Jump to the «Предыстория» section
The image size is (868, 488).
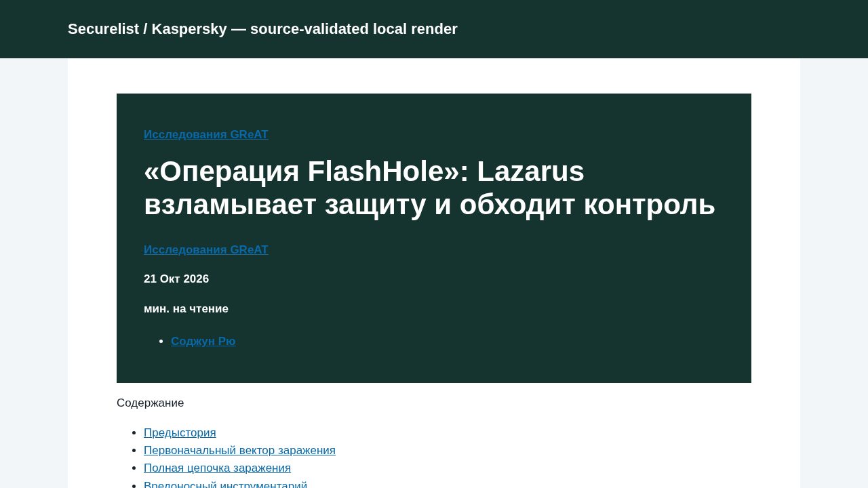point(180,432)
